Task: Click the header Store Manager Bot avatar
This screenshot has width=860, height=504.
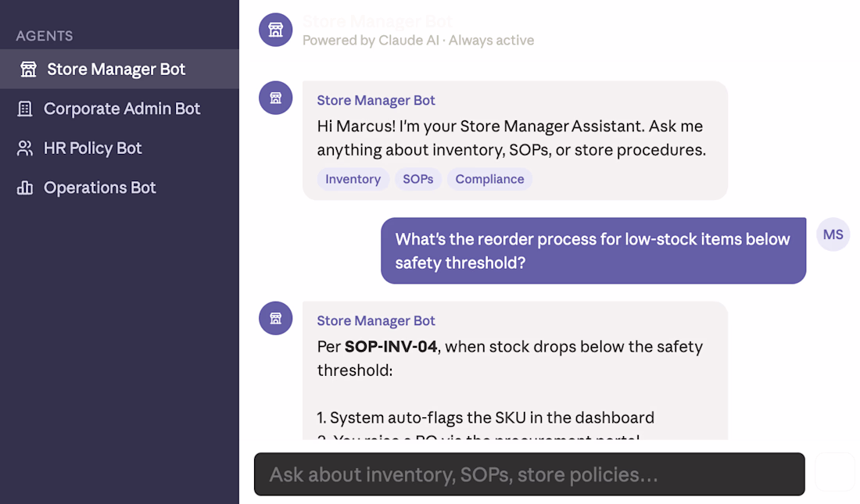Action: click(x=275, y=30)
